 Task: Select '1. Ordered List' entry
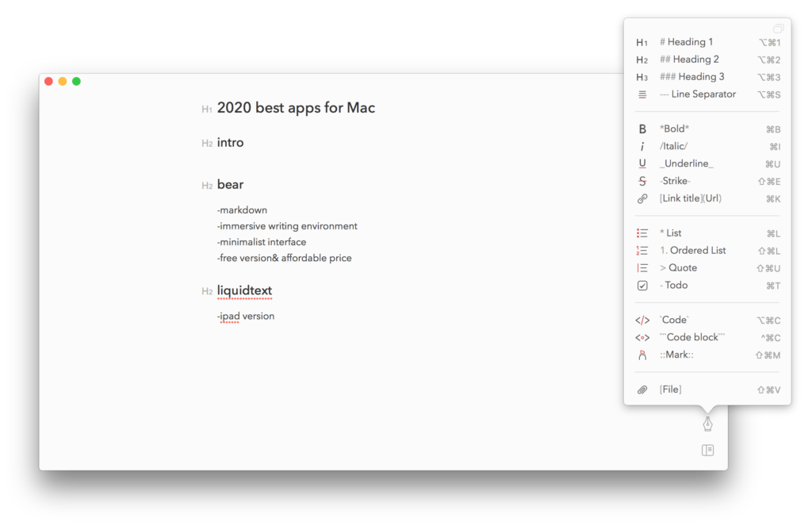tap(692, 251)
